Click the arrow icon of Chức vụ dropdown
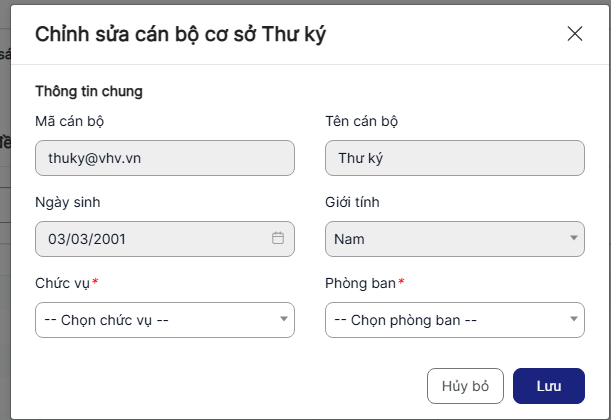611x420 pixels. pyautogui.click(x=284, y=320)
